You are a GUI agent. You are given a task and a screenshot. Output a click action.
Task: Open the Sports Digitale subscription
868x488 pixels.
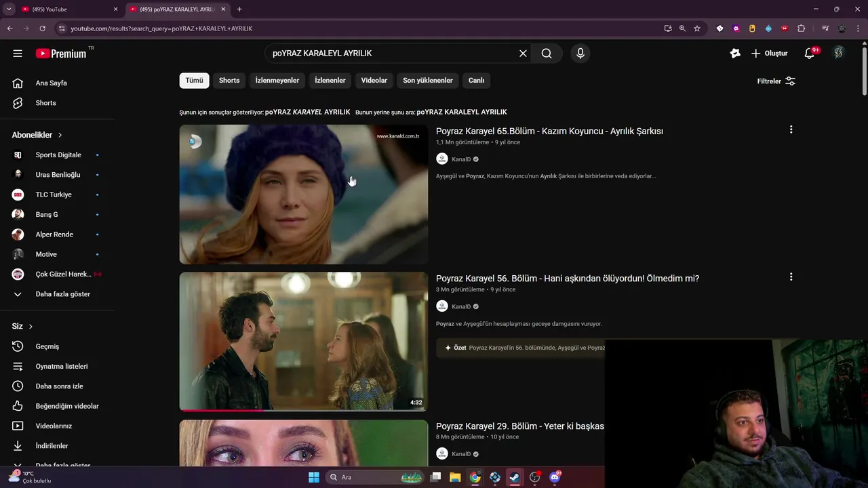pyautogui.click(x=57, y=155)
